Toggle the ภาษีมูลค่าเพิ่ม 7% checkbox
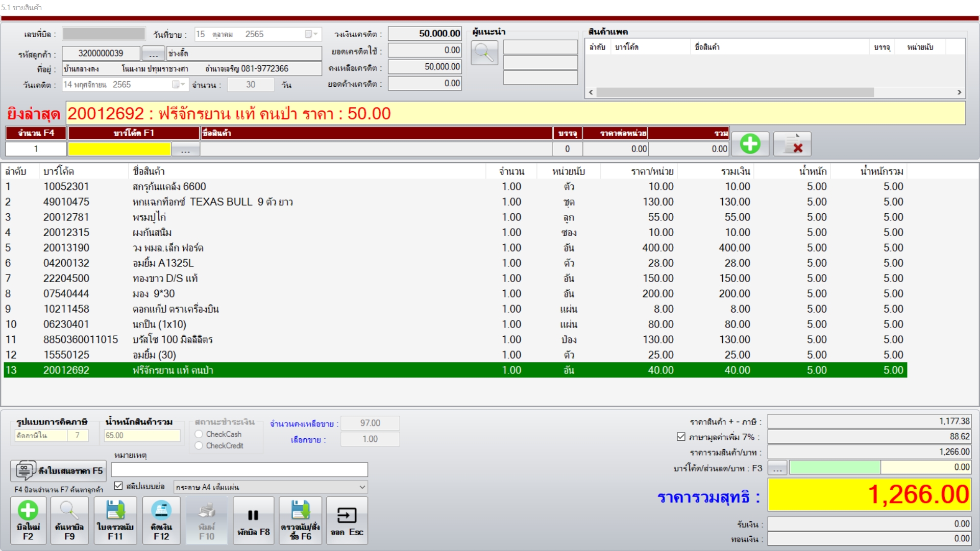980x551 pixels. click(681, 437)
